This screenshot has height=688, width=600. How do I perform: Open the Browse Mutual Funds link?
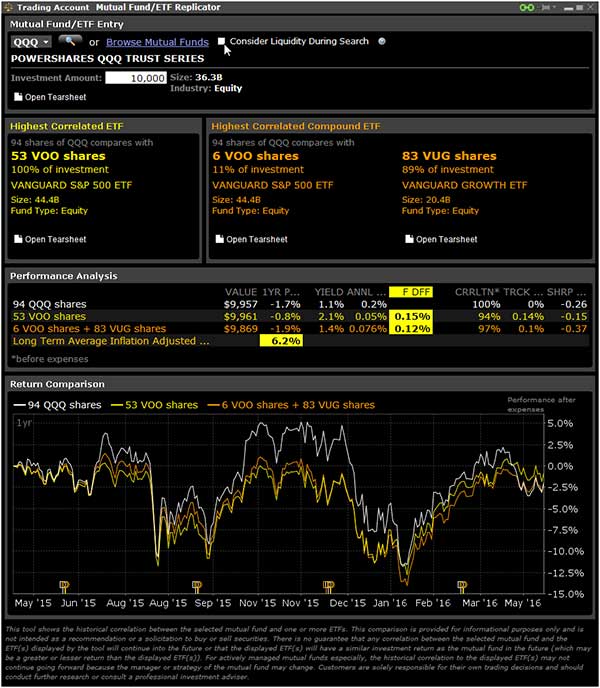click(x=157, y=42)
